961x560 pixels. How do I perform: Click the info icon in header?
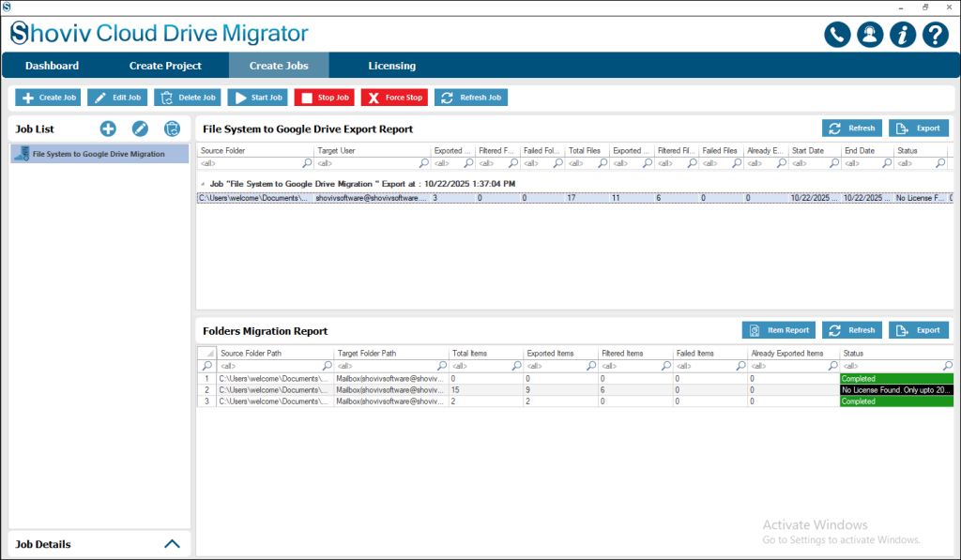pyautogui.click(x=903, y=35)
